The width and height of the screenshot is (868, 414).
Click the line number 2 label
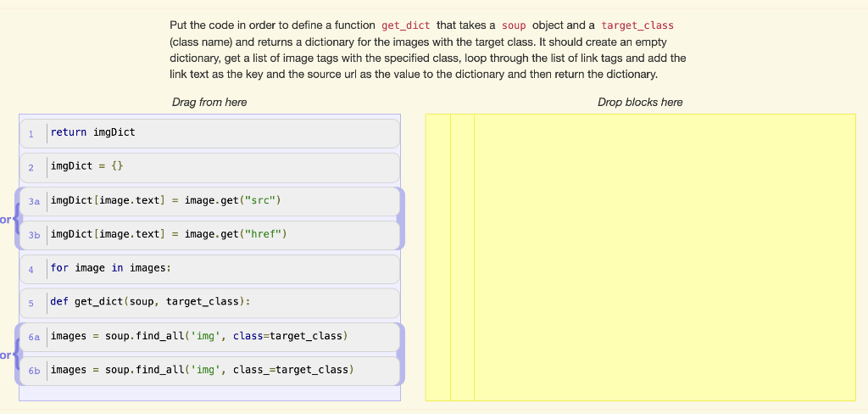click(x=31, y=168)
